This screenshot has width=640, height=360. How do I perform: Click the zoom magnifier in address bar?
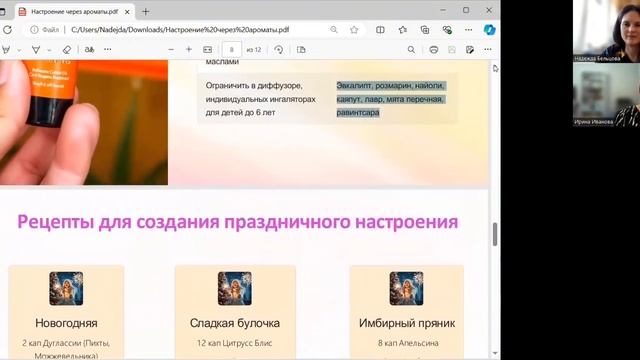[334, 30]
